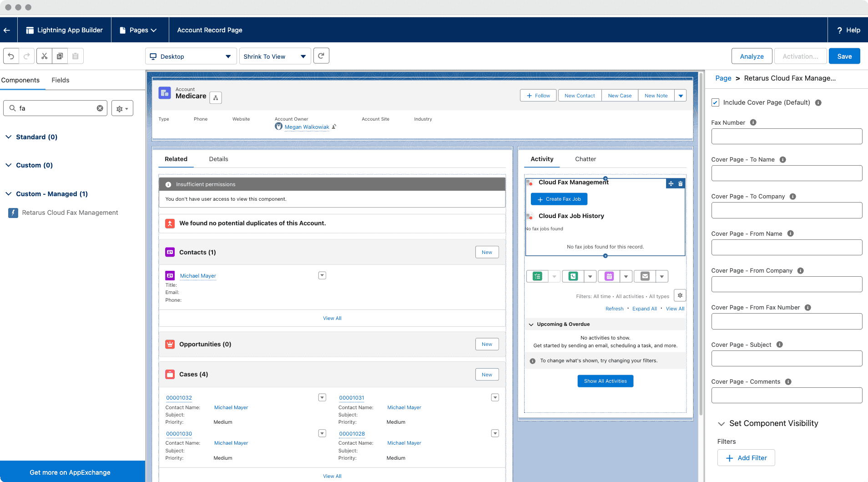The height and width of the screenshot is (482, 868).
Task: Open the Shrink To View dropdown
Action: tap(275, 56)
